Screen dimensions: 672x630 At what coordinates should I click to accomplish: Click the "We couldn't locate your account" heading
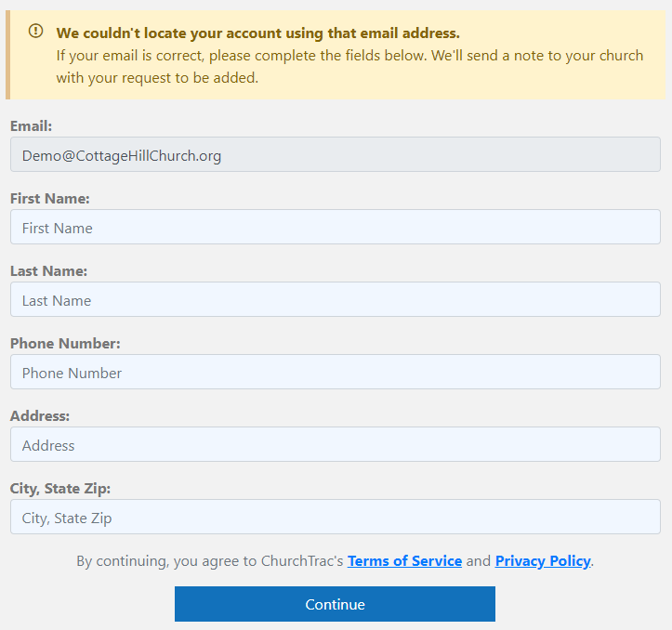[x=258, y=33]
